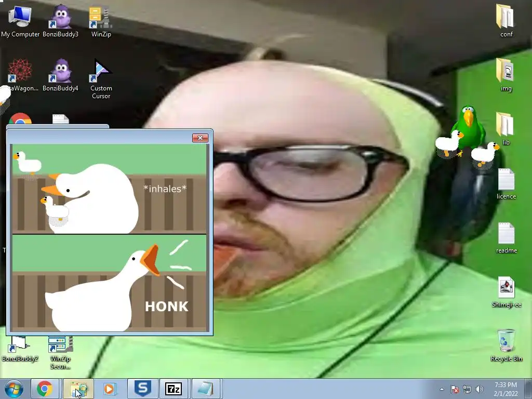Screen dimensions: 532x399
Task: Open the network status tray icon
Action: (467, 389)
